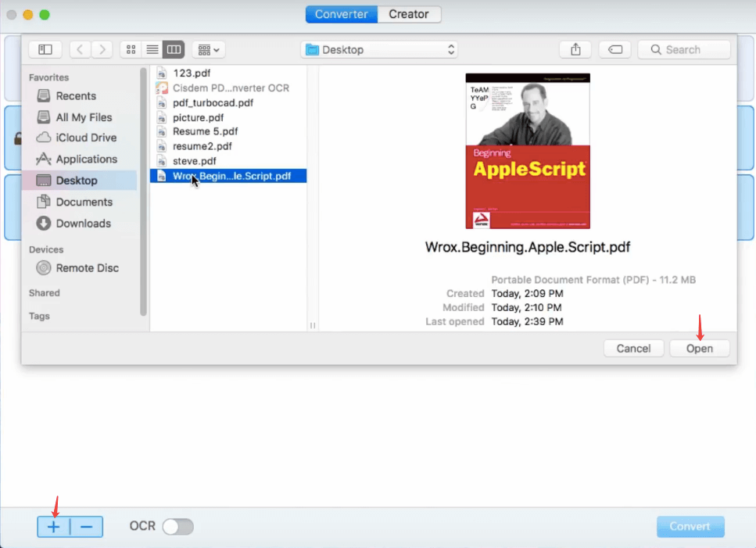Select the Converter tab

click(342, 14)
